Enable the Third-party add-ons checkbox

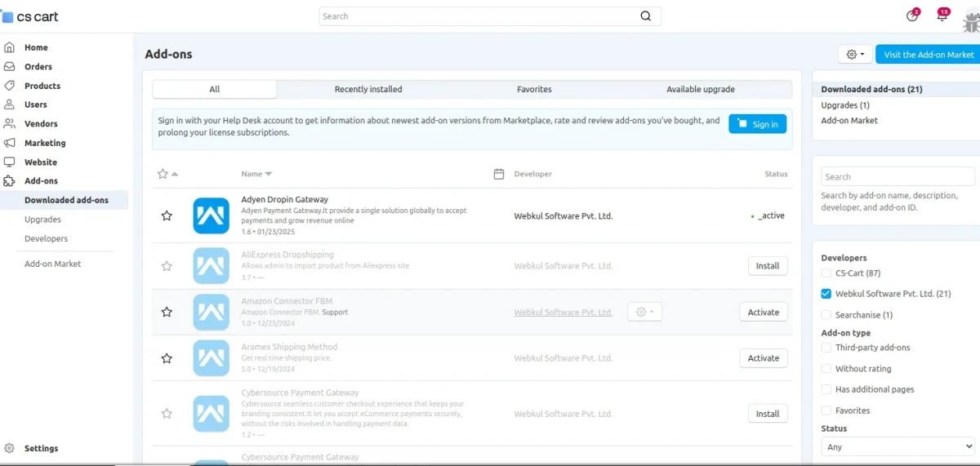[x=826, y=348]
